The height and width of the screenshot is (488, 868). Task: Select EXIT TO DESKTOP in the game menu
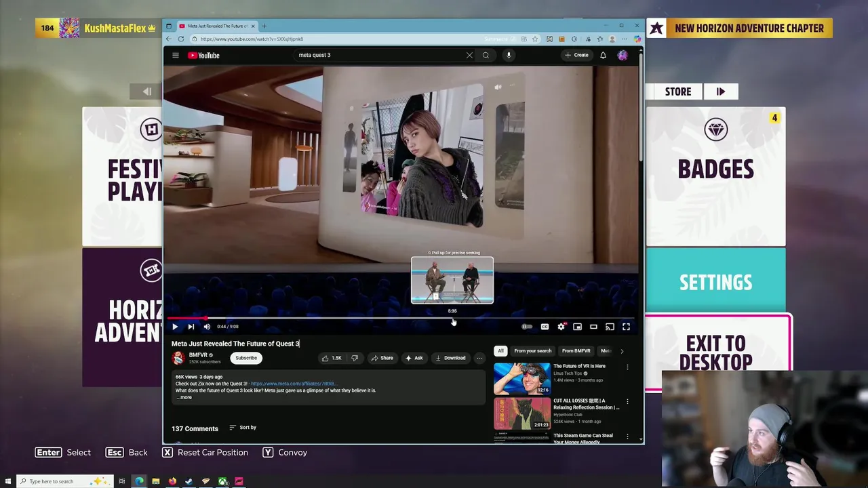click(715, 352)
